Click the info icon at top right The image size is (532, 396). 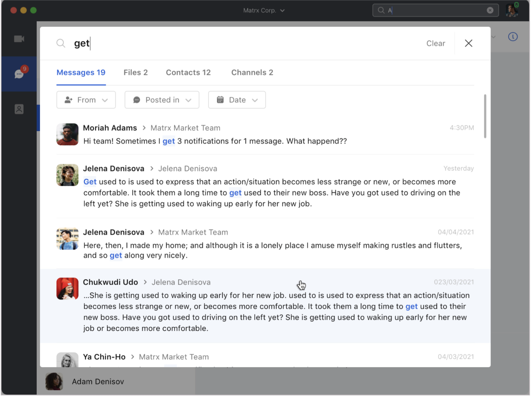[513, 37]
